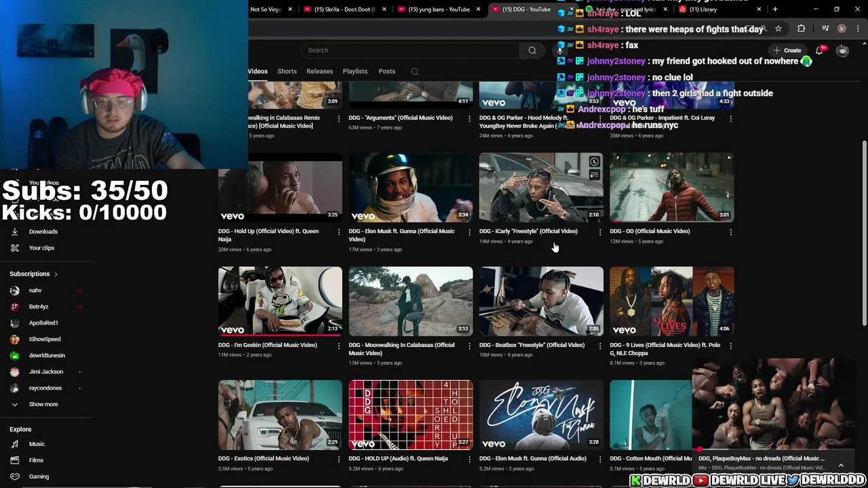The height and width of the screenshot is (488, 868).
Task: Open the Your clips scissors icon
Action: point(14,248)
